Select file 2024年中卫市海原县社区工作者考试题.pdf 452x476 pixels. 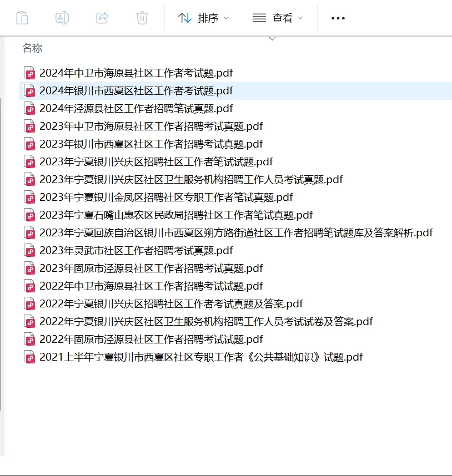click(136, 73)
